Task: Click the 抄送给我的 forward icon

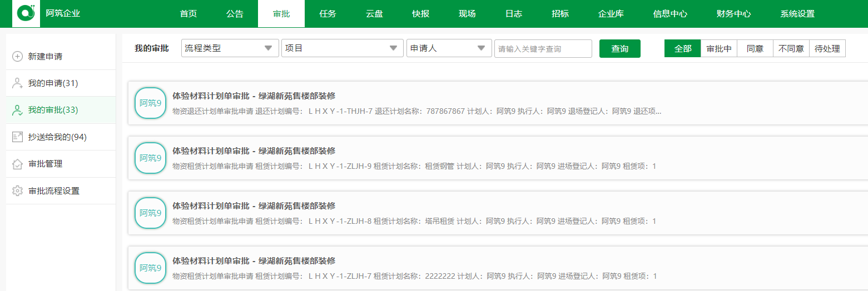Action: coord(17,137)
